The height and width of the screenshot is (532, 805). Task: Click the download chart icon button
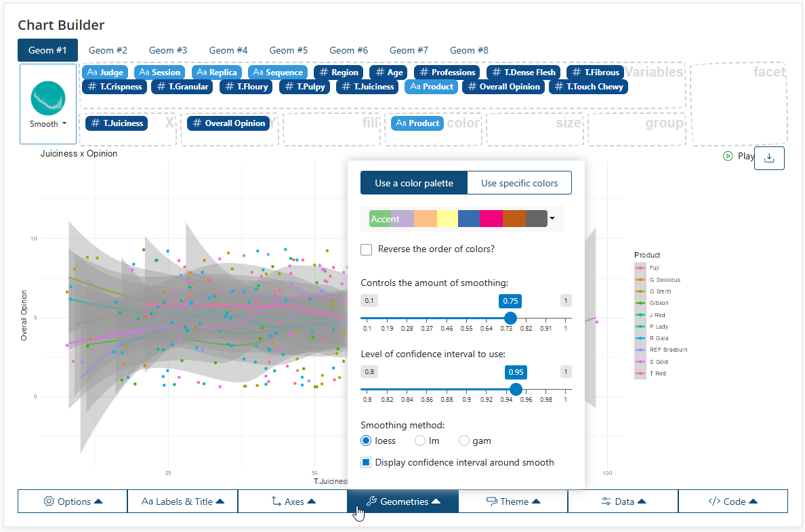click(x=769, y=158)
